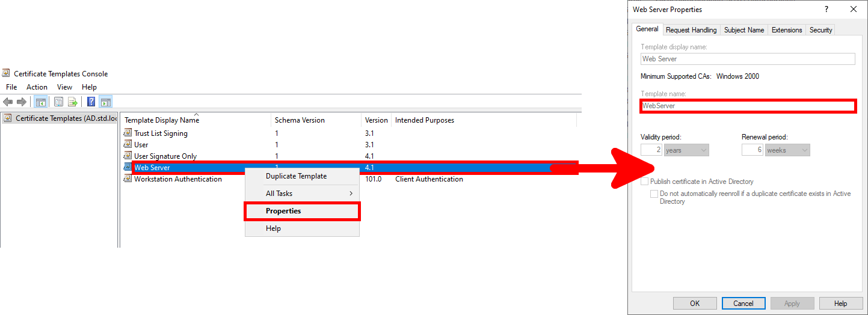Image resolution: width=868 pixels, height=315 pixels.
Task: Open the File menu
Action: 11,87
